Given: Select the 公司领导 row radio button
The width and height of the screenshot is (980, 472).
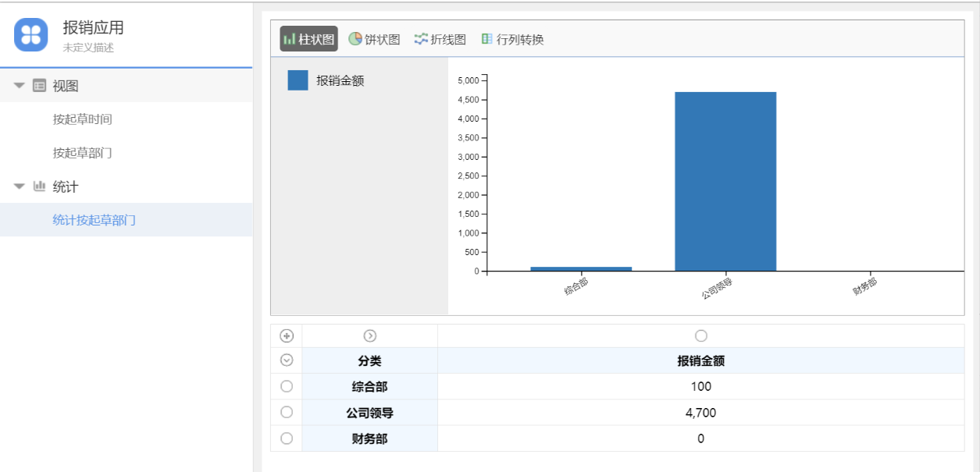Looking at the screenshot, I should pyautogui.click(x=287, y=412).
